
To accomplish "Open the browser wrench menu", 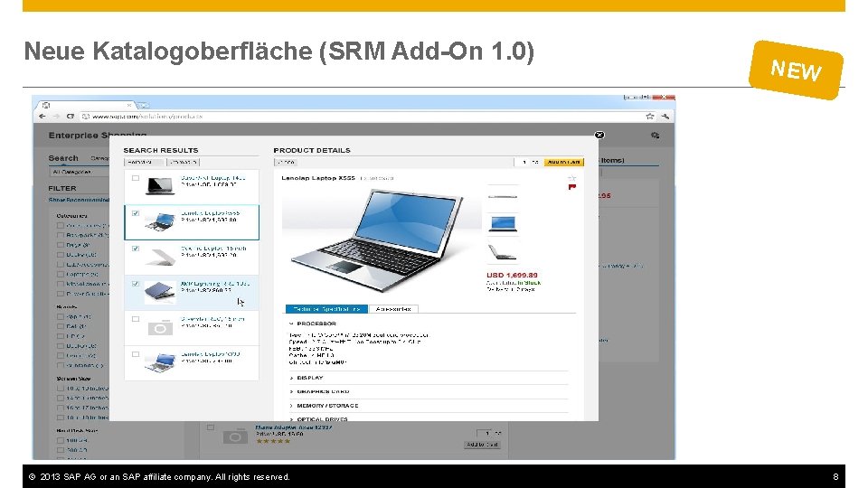I will [x=665, y=117].
